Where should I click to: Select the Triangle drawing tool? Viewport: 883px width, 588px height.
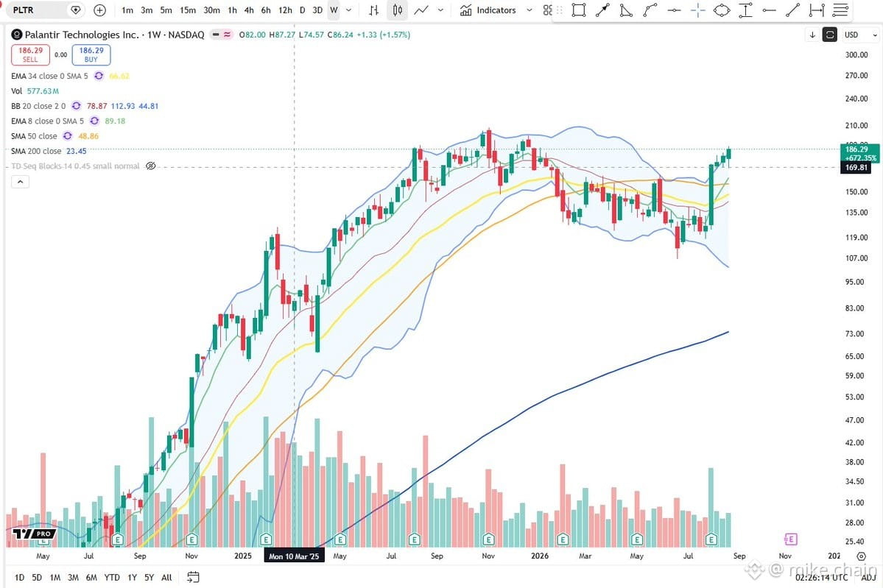(x=626, y=10)
